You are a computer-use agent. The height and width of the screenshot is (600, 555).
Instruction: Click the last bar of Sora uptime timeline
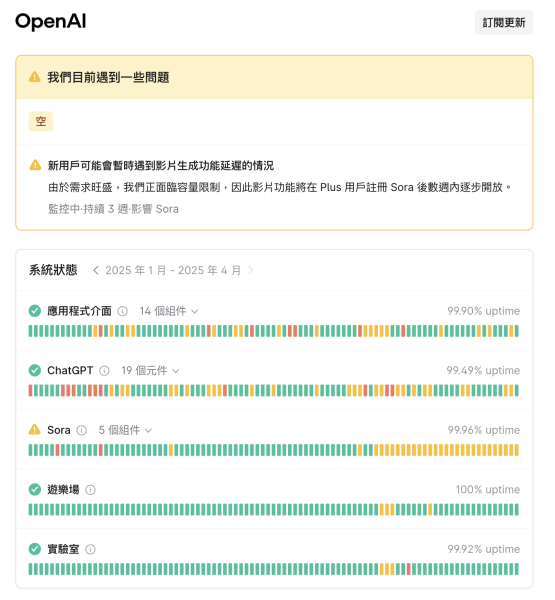coord(517,450)
